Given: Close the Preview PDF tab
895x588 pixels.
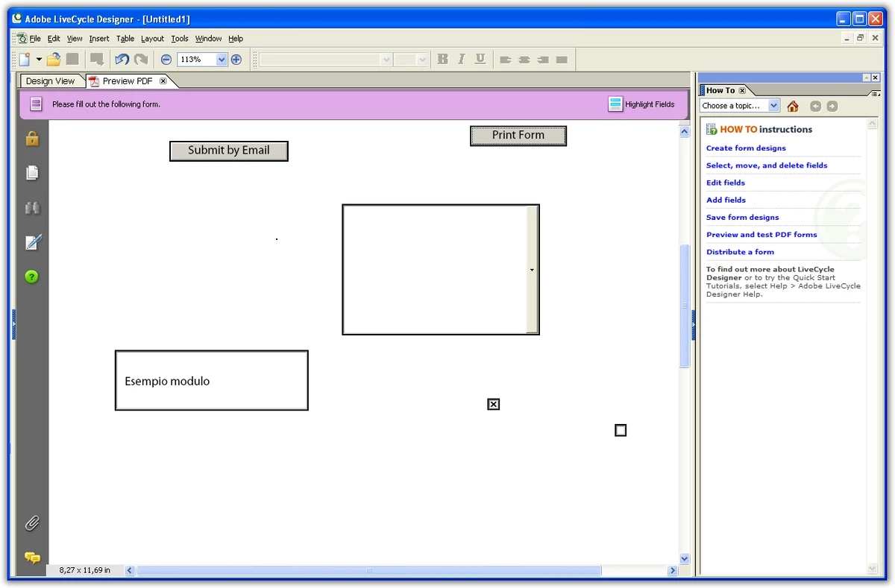Looking at the screenshot, I should (163, 81).
